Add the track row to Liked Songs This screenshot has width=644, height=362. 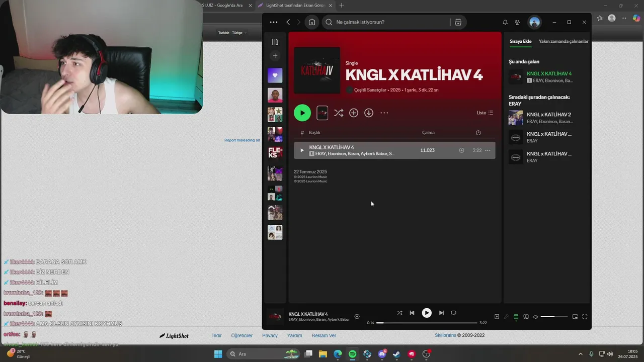pyautogui.click(x=461, y=150)
